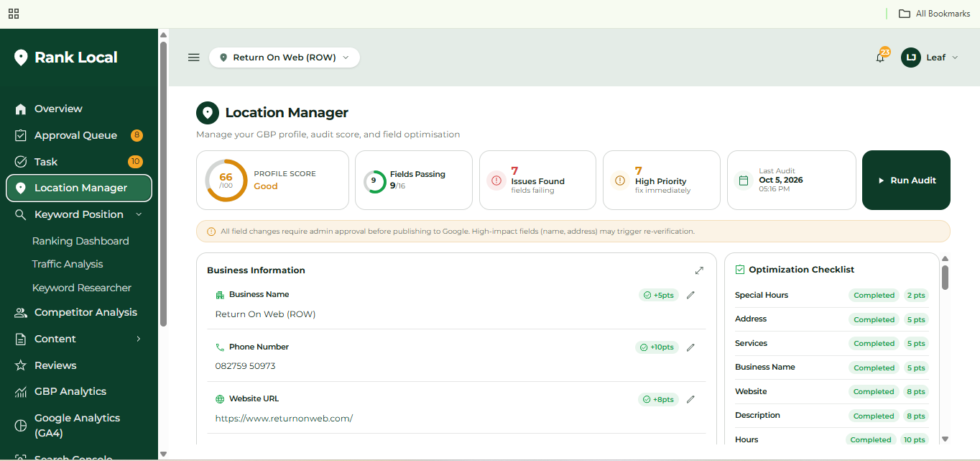The width and height of the screenshot is (980, 461).
Task: Click the Description checklist row label
Action: (757, 415)
